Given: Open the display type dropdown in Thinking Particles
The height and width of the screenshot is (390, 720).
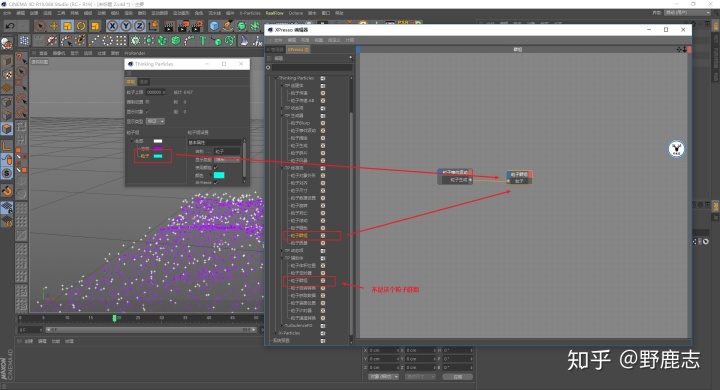Looking at the screenshot, I should [155, 121].
